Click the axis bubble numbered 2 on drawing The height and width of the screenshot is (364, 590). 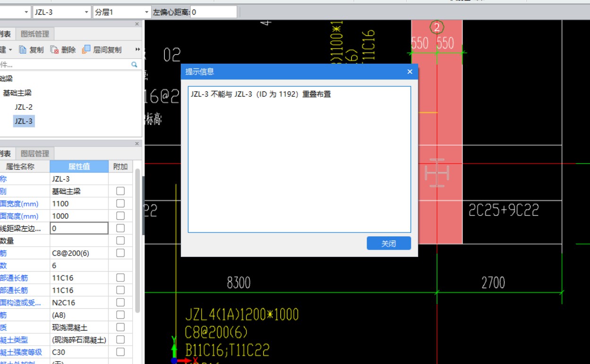(x=437, y=27)
